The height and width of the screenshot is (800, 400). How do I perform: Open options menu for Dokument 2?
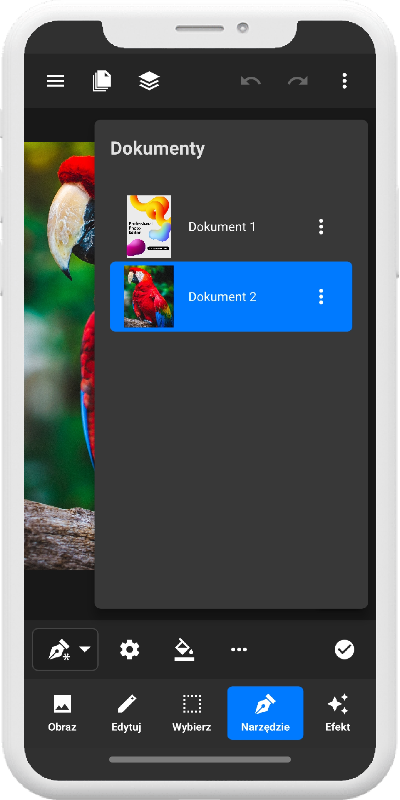[x=321, y=296]
